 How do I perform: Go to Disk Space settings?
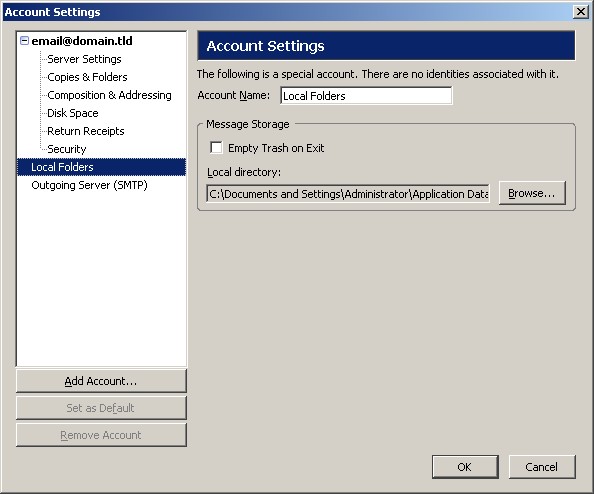(73, 113)
